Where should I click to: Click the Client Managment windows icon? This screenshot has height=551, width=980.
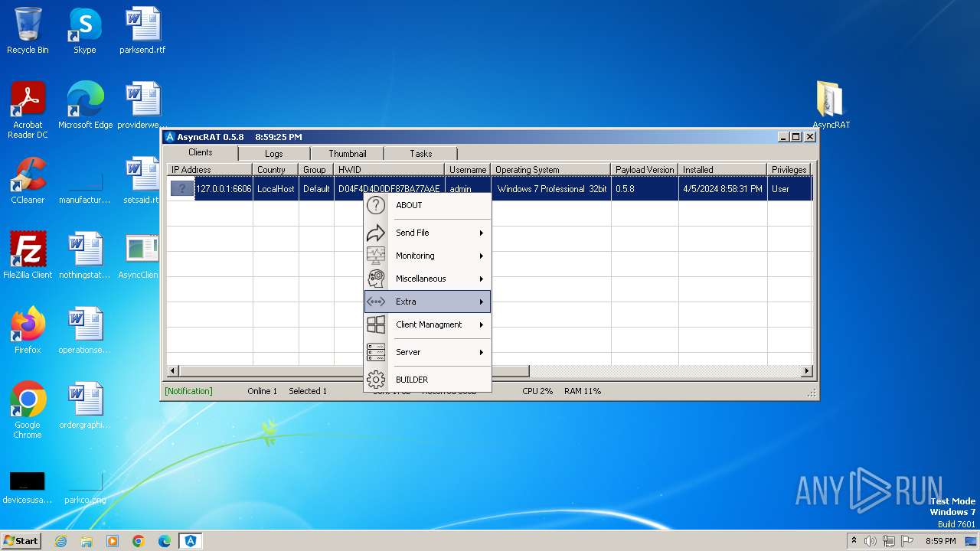tap(376, 324)
